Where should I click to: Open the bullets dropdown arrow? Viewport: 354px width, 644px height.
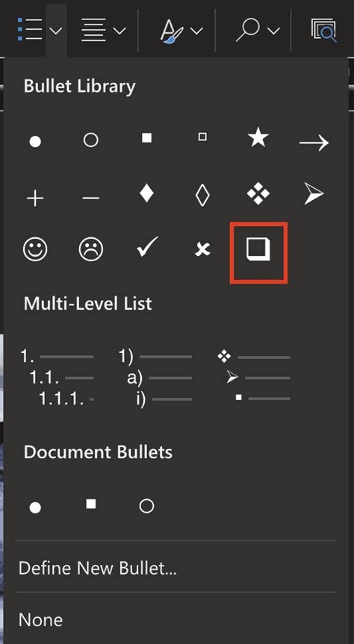(x=57, y=31)
